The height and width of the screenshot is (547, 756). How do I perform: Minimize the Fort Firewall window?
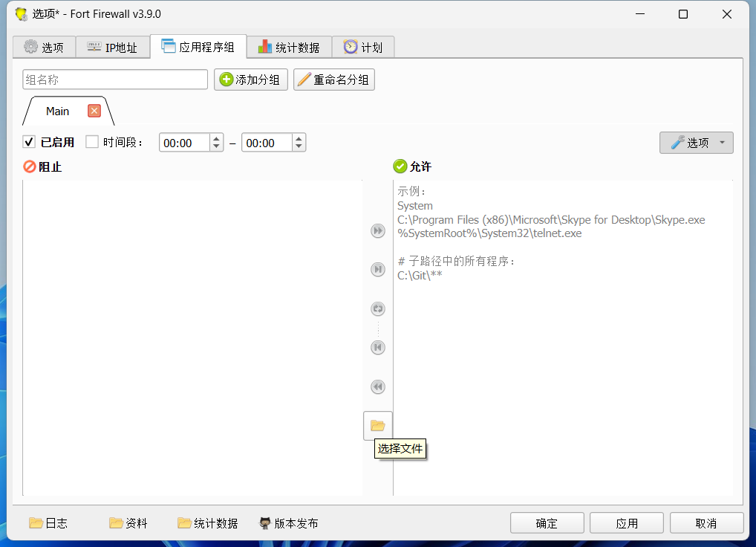pyautogui.click(x=640, y=14)
